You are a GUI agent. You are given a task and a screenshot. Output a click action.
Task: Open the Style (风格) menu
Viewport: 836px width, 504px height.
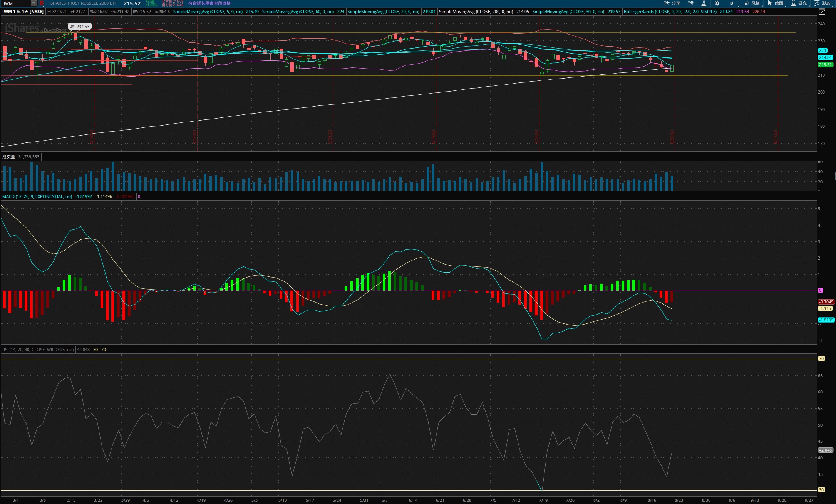752,3
